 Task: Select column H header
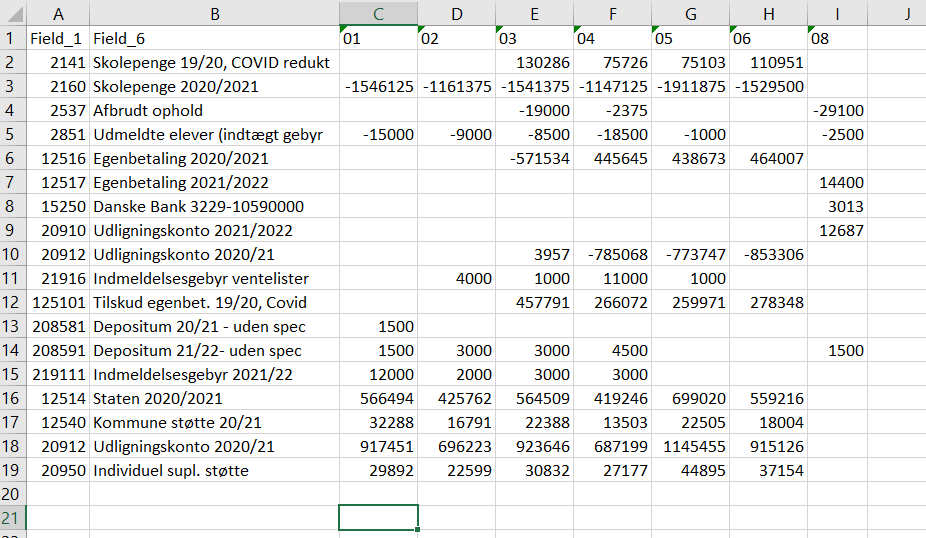click(768, 14)
